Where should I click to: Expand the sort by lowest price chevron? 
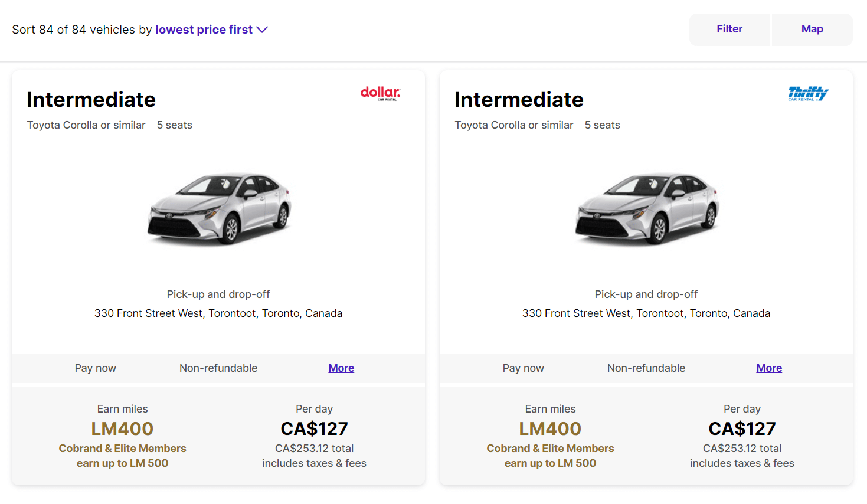coord(262,30)
